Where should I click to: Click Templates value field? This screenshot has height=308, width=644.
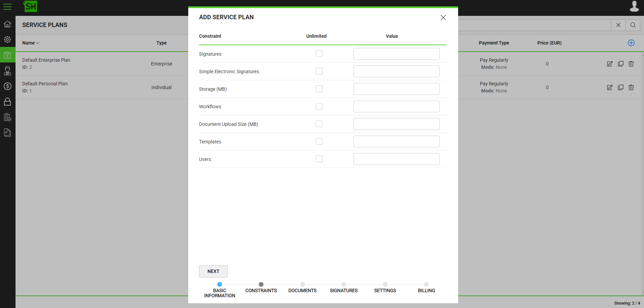point(396,141)
